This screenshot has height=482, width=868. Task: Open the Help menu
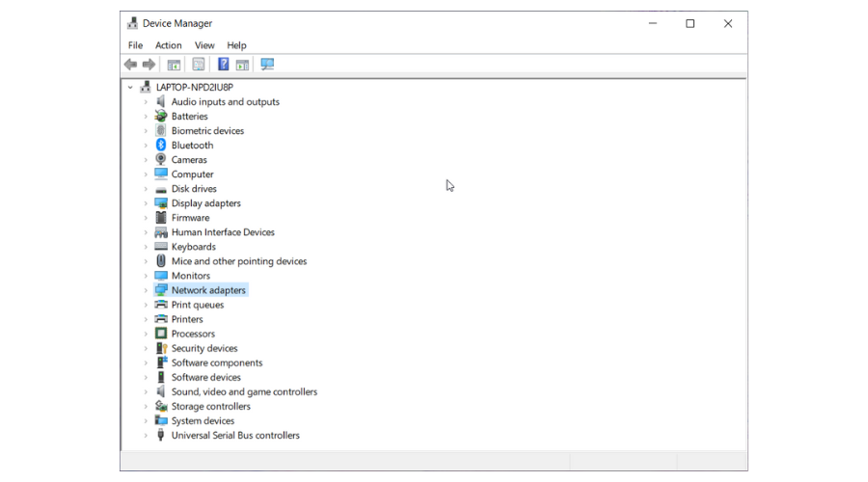[236, 45]
